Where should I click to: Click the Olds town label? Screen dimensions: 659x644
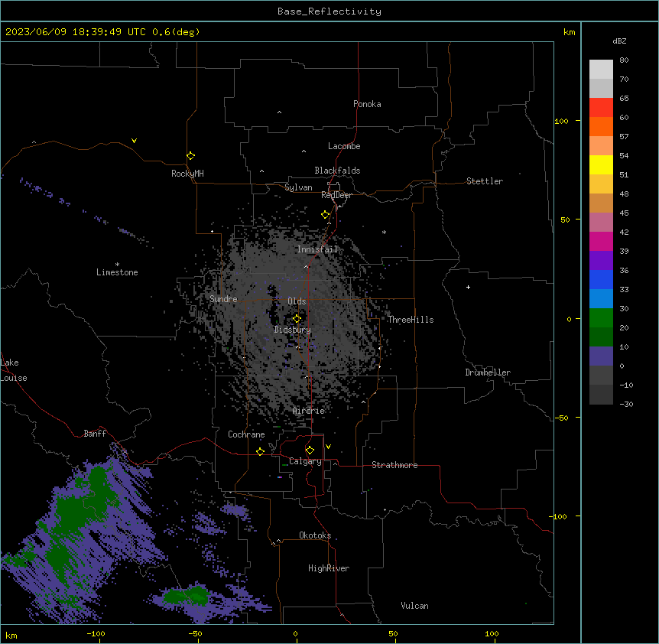297,301
